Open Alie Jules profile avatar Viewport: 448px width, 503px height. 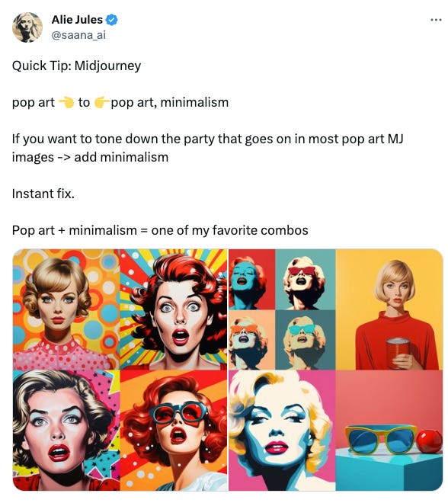point(27,27)
